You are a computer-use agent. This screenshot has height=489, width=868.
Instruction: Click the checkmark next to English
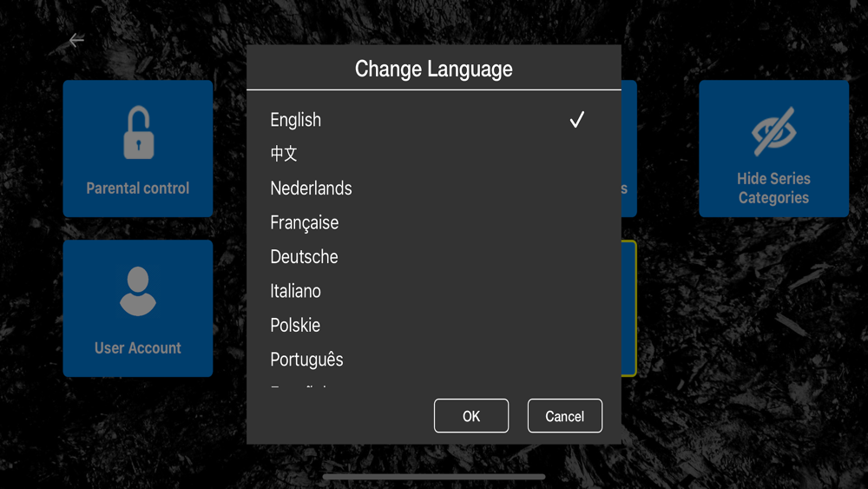pos(577,120)
